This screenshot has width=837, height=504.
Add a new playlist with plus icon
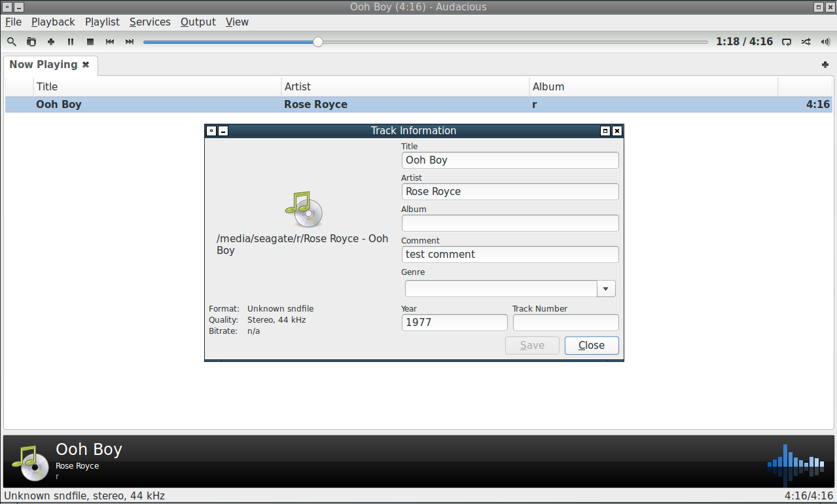pos(825,65)
